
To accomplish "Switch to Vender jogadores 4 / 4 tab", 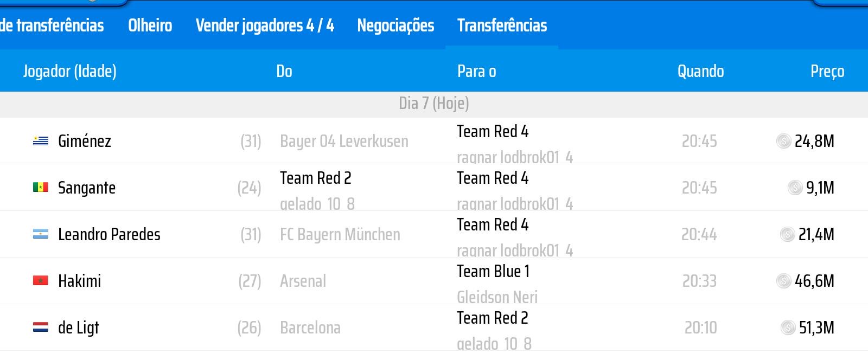I will [x=265, y=25].
